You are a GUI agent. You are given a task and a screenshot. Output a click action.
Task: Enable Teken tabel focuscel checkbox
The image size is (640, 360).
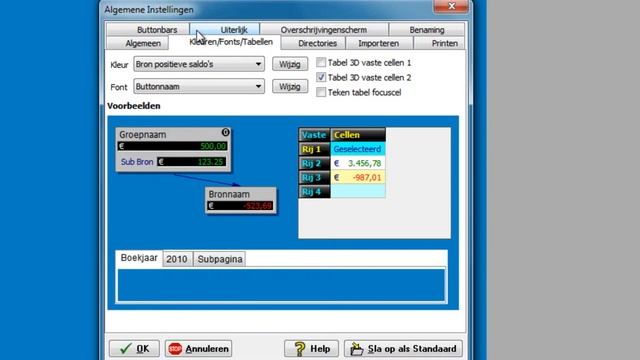point(321,92)
